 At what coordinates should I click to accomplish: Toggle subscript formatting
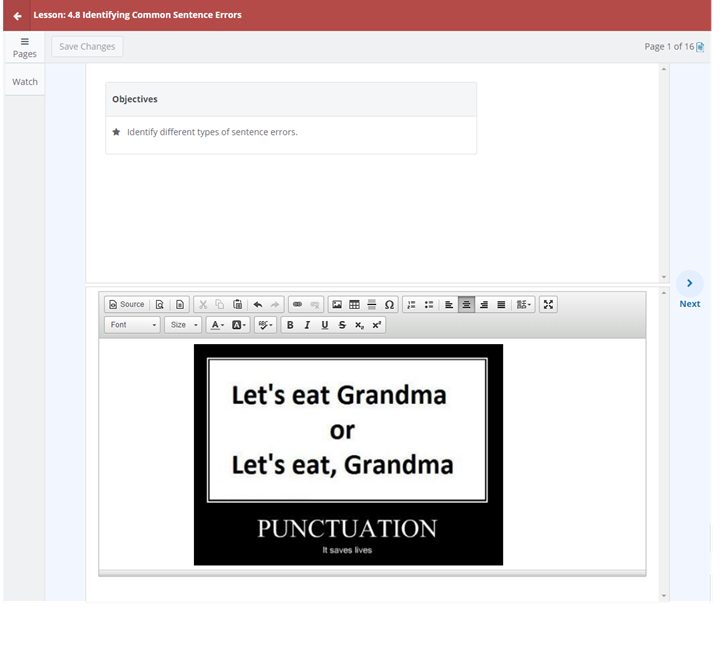(360, 325)
